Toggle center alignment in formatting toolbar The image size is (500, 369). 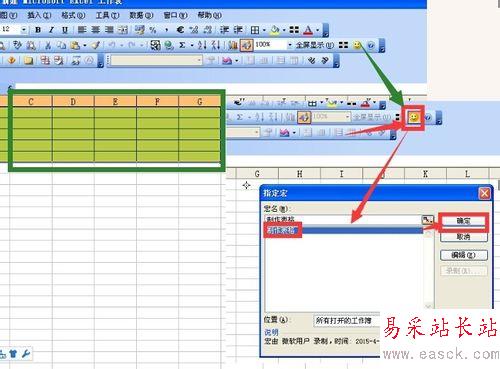[96, 30]
